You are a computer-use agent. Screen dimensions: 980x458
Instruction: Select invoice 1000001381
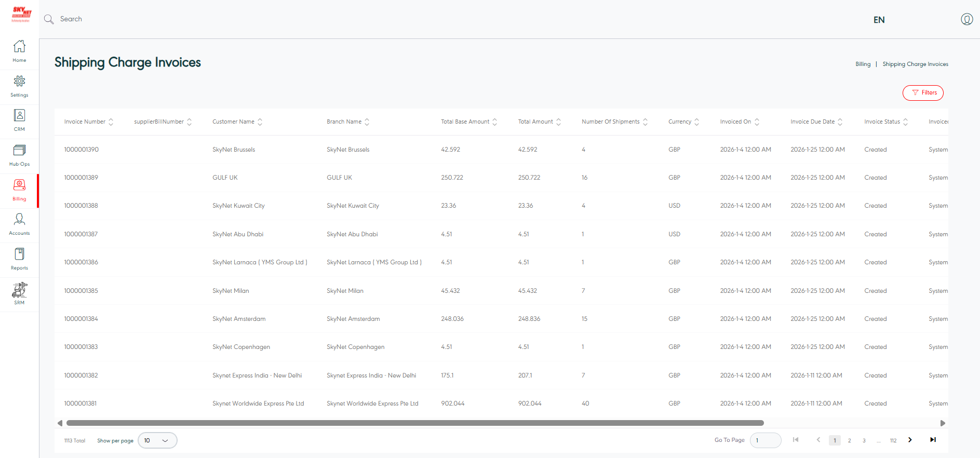(80, 403)
